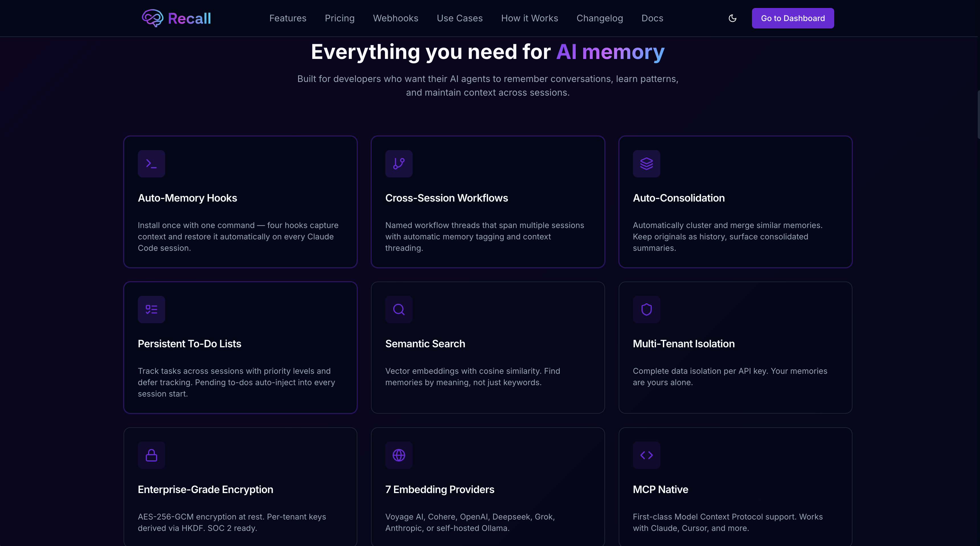The image size is (980, 546).
Task: Click the layers icon for Auto-Consolidation
Action: pyautogui.click(x=646, y=164)
